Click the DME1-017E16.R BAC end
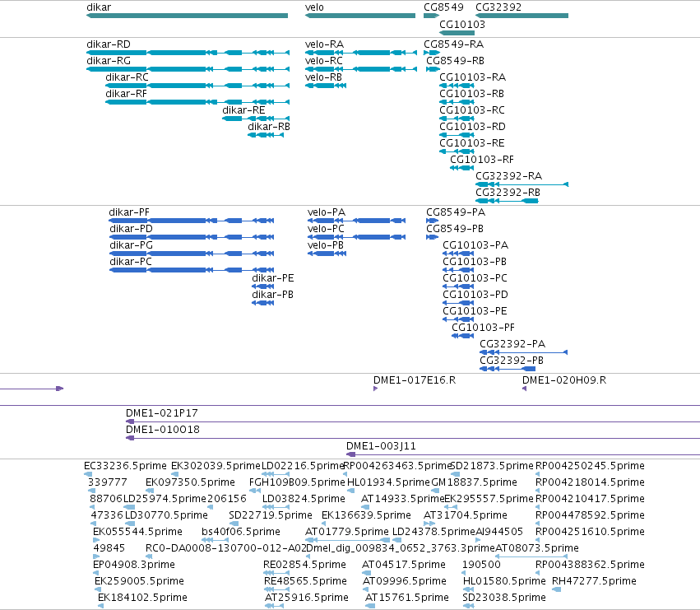Viewport: 700px width, 610px height. pos(375,389)
